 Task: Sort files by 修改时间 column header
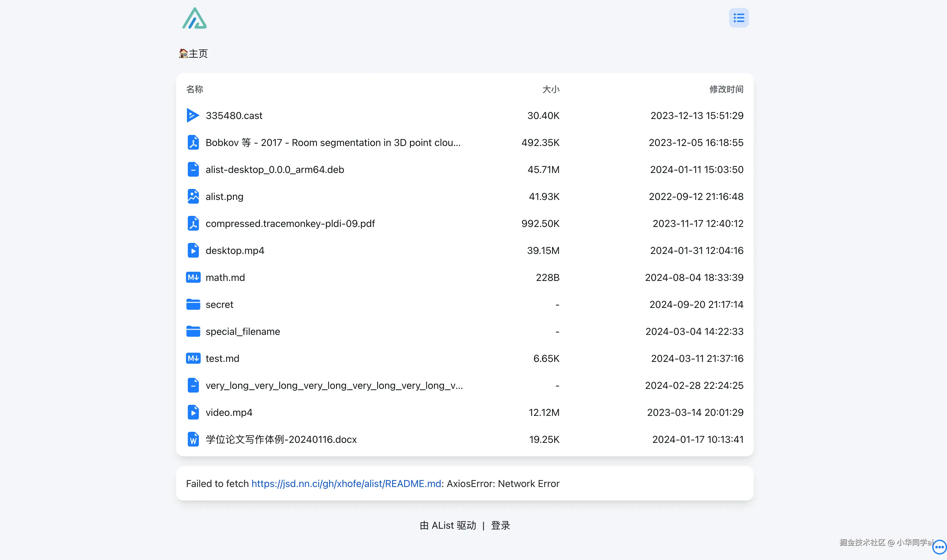tap(726, 90)
